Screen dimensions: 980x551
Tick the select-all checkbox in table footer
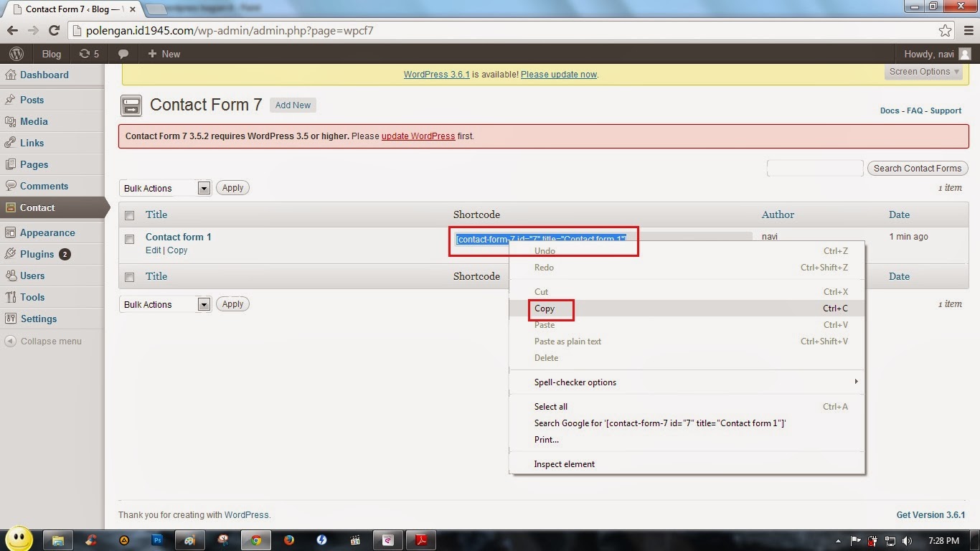pos(129,277)
